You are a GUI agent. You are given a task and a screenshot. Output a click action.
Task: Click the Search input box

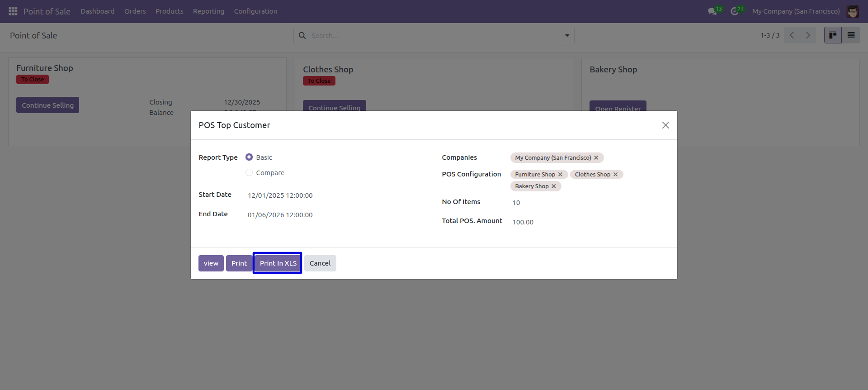click(434, 35)
